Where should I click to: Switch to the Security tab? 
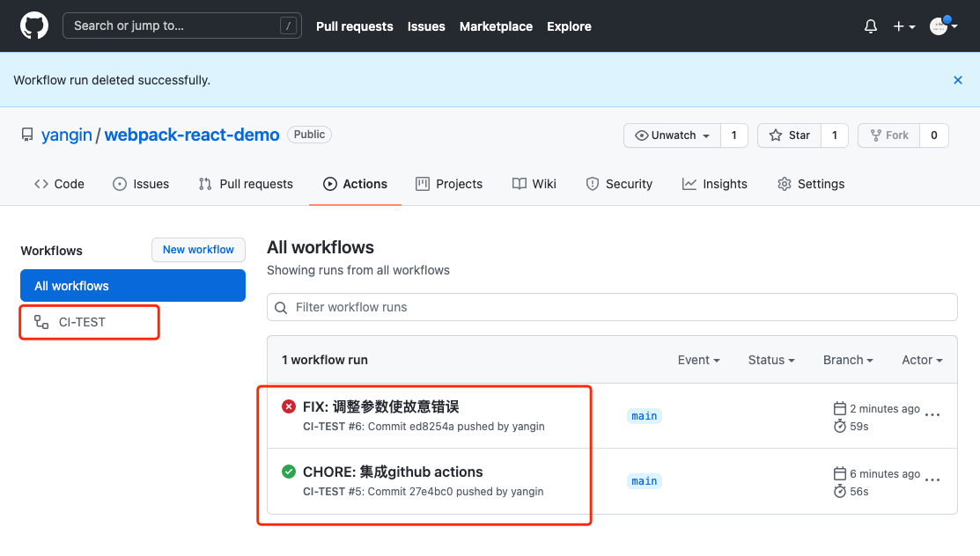pyautogui.click(x=619, y=184)
